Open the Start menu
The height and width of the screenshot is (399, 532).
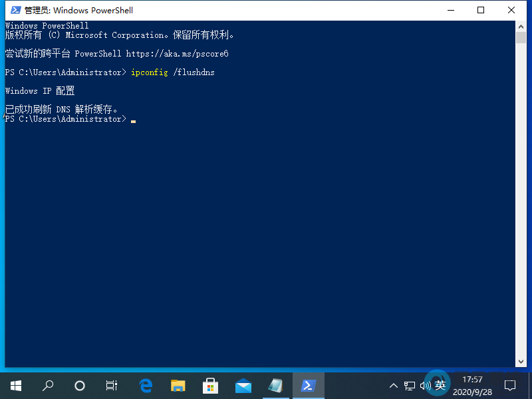(x=15, y=385)
